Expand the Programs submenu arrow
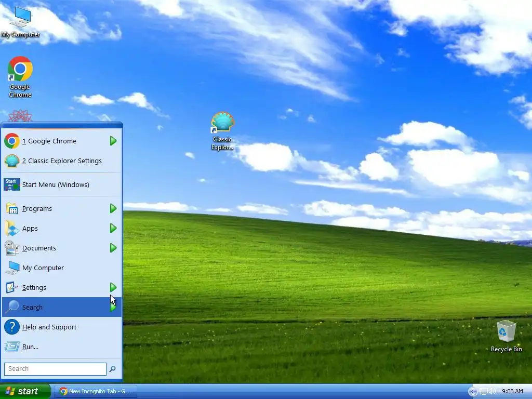 click(113, 208)
